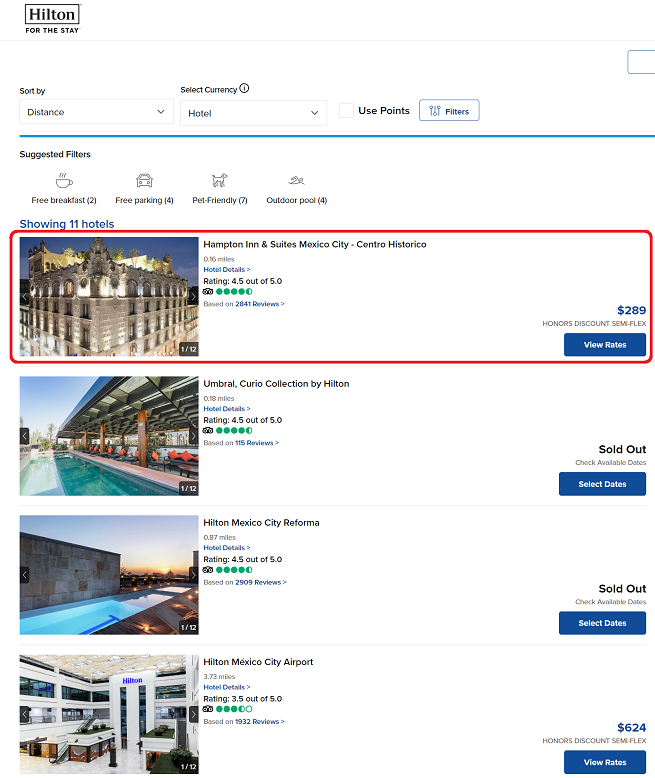The image size is (655, 778).
Task: Open the Hilton Reforma sunset pool photo
Action: coord(109,575)
